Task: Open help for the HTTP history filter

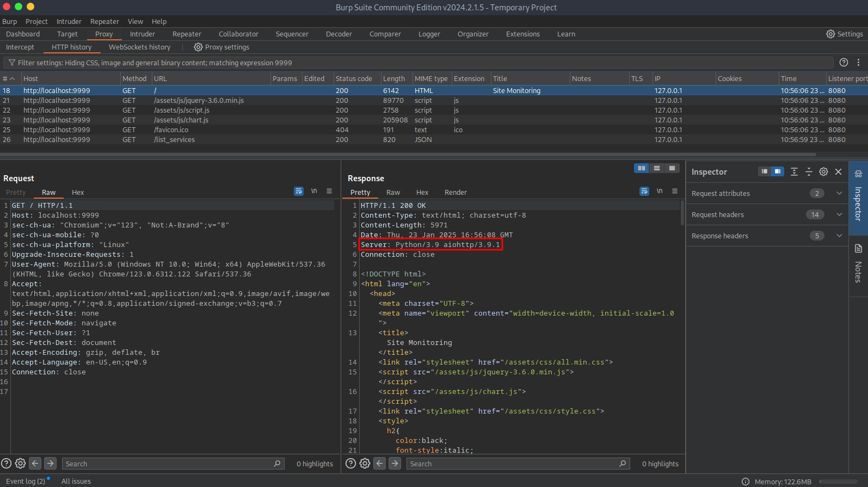Action: click(844, 63)
